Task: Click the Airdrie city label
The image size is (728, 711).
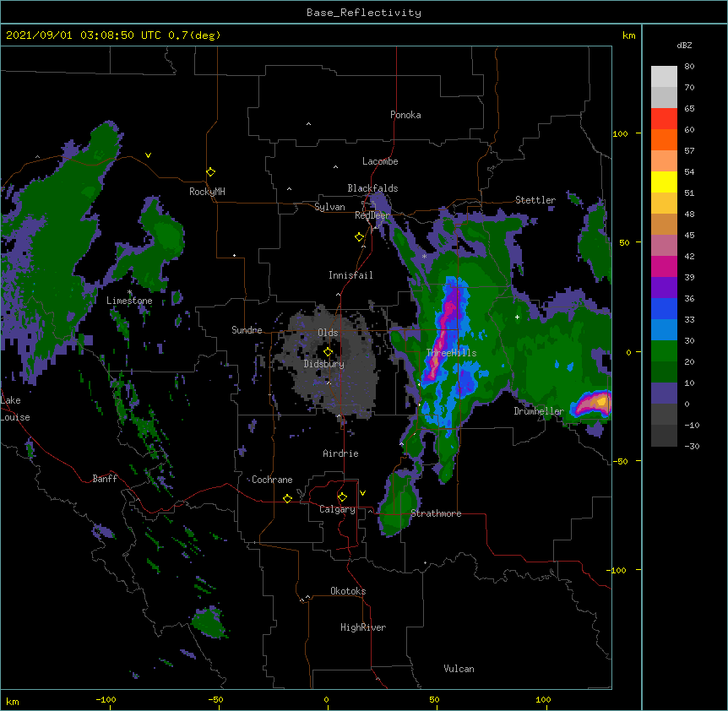Action: pyautogui.click(x=341, y=453)
